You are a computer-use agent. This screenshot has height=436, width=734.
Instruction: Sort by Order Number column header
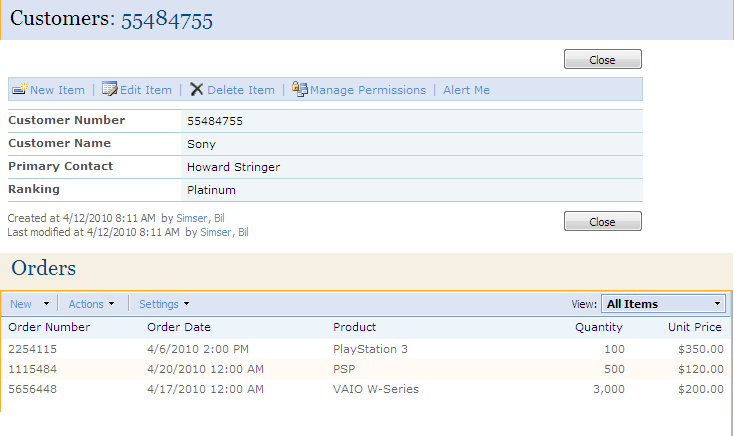(x=49, y=327)
